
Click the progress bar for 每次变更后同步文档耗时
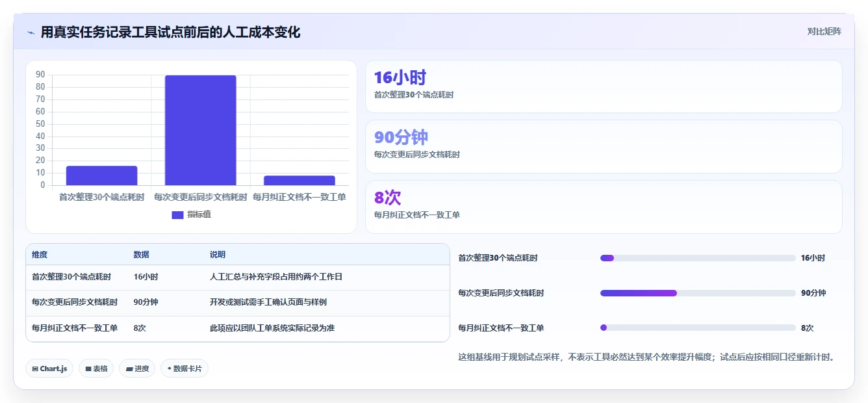click(698, 293)
